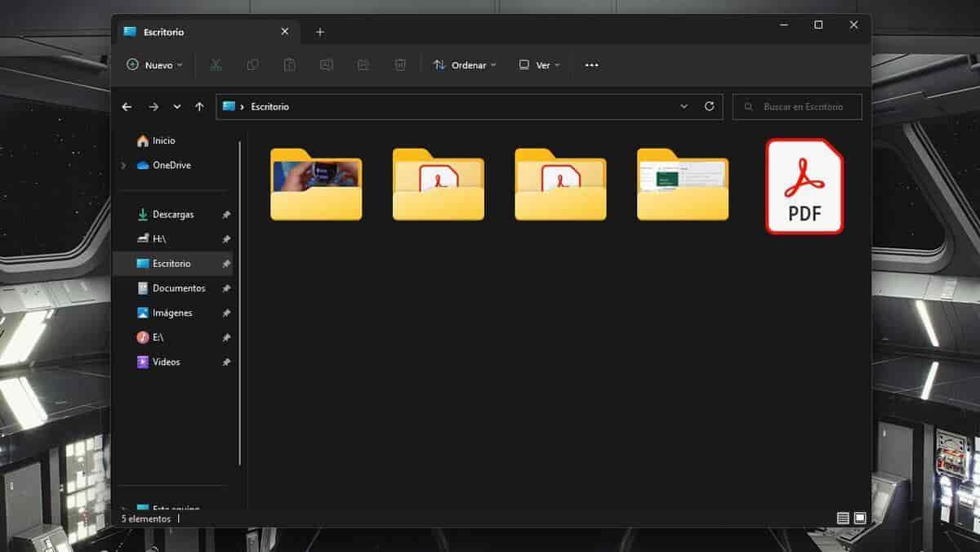Switch to details list view

(843, 519)
